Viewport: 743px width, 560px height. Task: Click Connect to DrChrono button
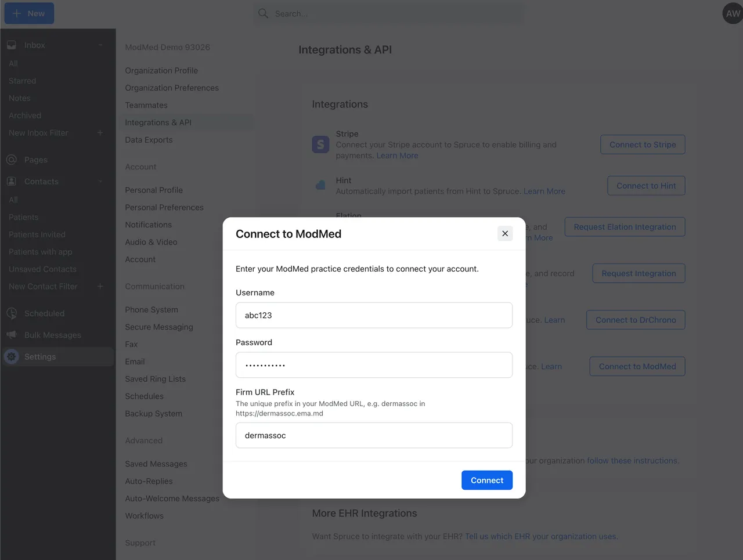point(636,320)
